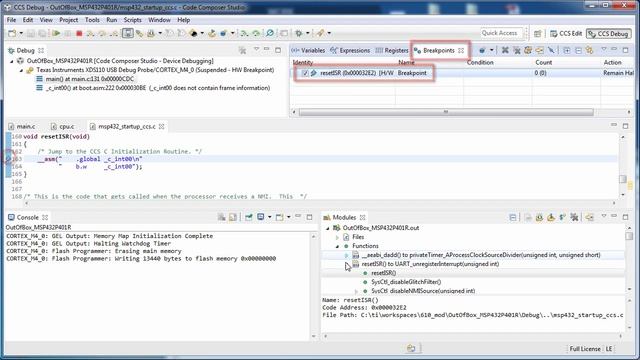Image resolution: width=640 pixels, height=360 pixels.
Task: Uncheck the resetISR breakpoint checkbox
Action: point(305,73)
